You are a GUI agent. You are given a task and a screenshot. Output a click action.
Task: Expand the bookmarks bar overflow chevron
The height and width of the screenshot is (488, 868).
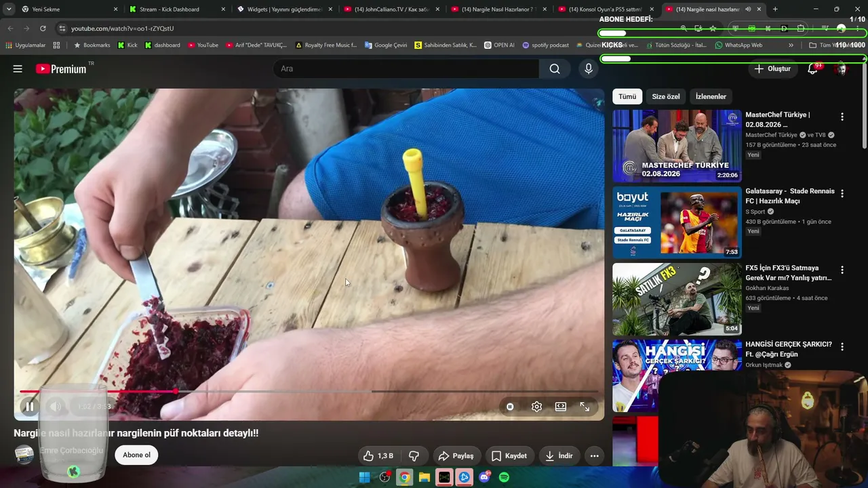tap(791, 45)
